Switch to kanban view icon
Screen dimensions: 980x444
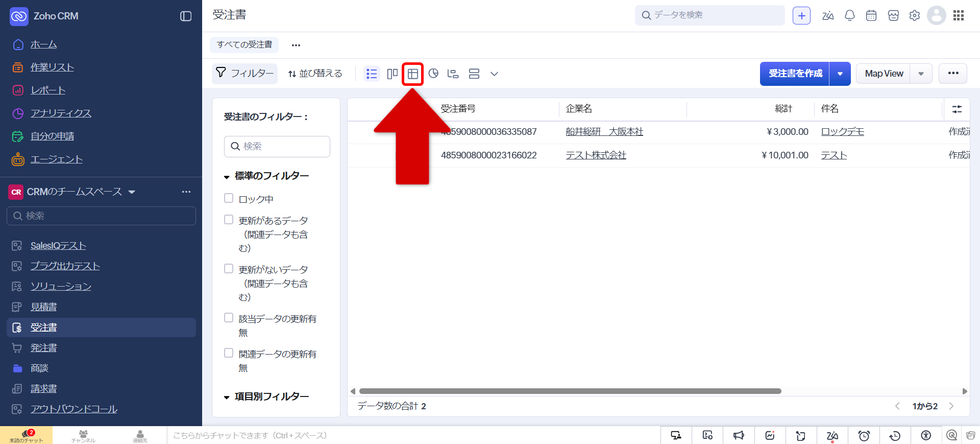tap(392, 74)
